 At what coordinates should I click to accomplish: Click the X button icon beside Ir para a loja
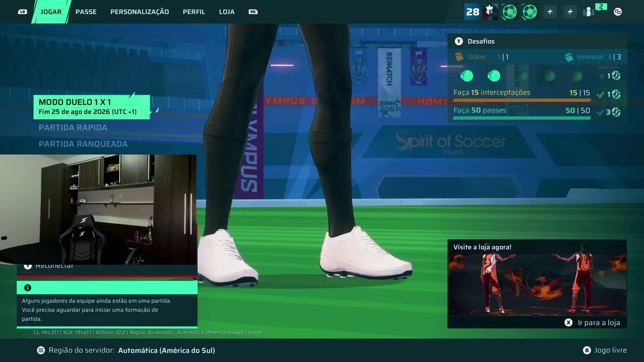point(569,323)
